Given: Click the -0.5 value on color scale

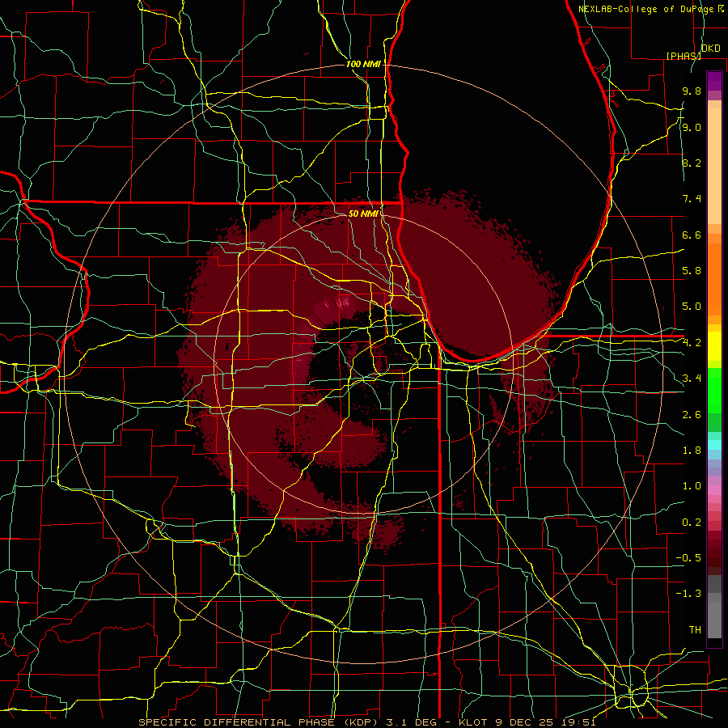Looking at the screenshot, I should pos(688,557).
